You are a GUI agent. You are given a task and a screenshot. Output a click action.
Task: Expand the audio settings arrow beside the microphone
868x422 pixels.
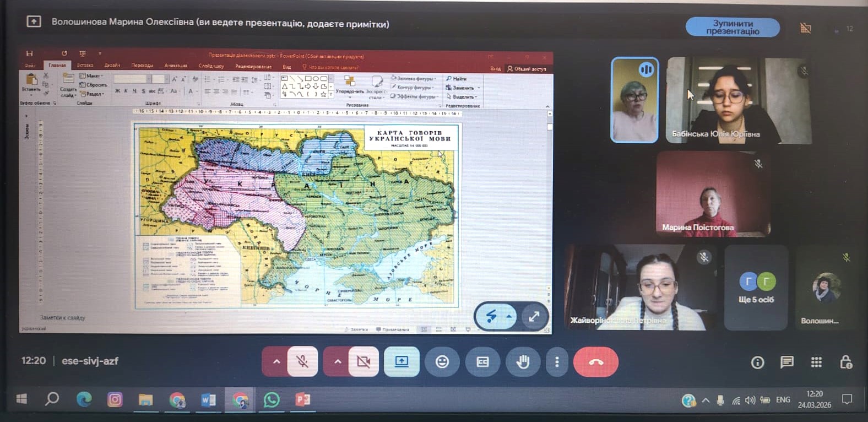[276, 361]
